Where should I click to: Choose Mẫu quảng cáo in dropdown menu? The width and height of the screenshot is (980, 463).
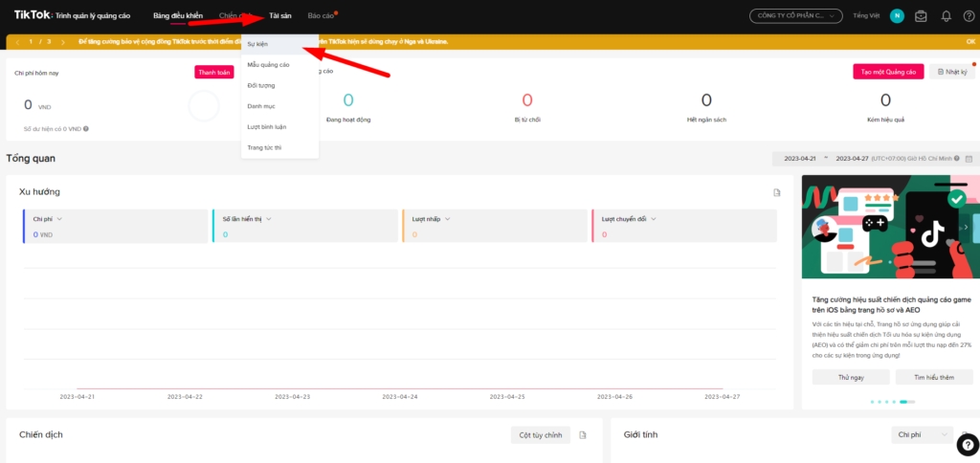[x=268, y=64]
